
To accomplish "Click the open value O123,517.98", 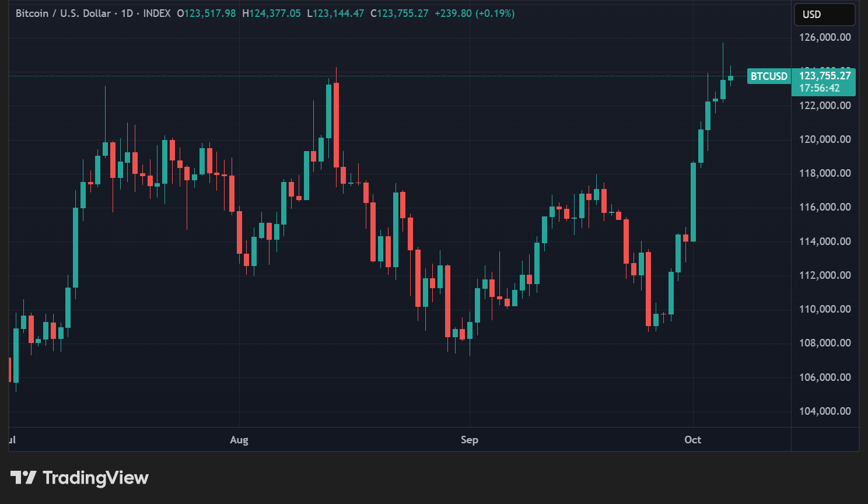I will coord(206,13).
